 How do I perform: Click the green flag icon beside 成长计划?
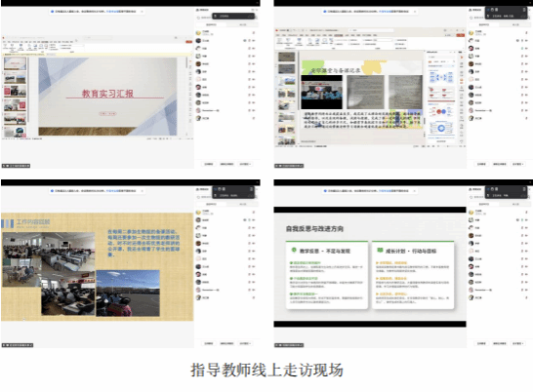pos(380,251)
